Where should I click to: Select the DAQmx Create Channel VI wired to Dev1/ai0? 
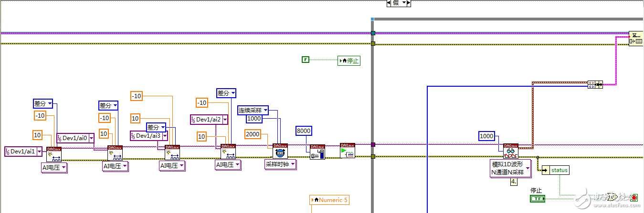pos(115,153)
